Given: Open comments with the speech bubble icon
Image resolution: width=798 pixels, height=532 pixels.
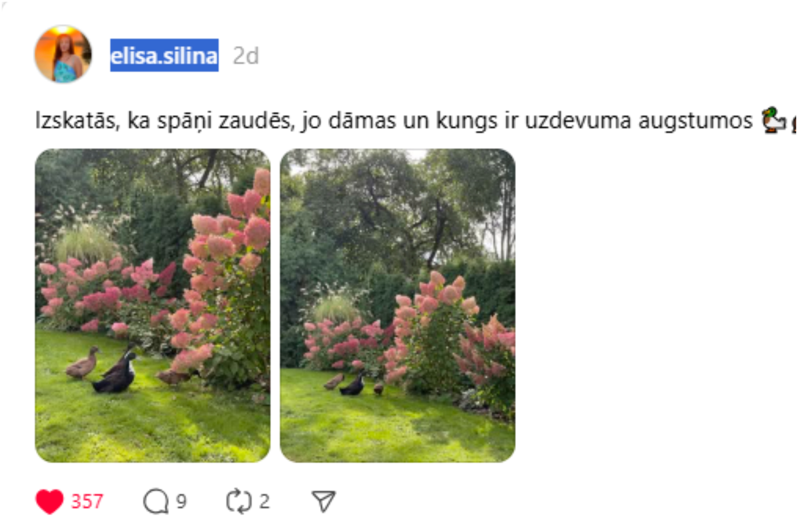Looking at the screenshot, I should pyautogui.click(x=156, y=501).
